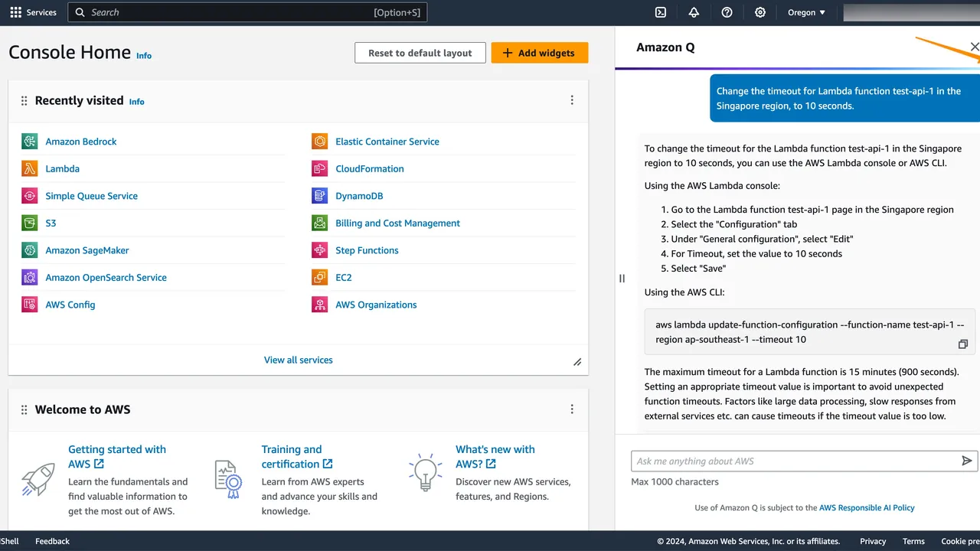Viewport: 980px width, 551px height.
Task: Open Welcome to AWS widget options menu
Action: point(572,409)
